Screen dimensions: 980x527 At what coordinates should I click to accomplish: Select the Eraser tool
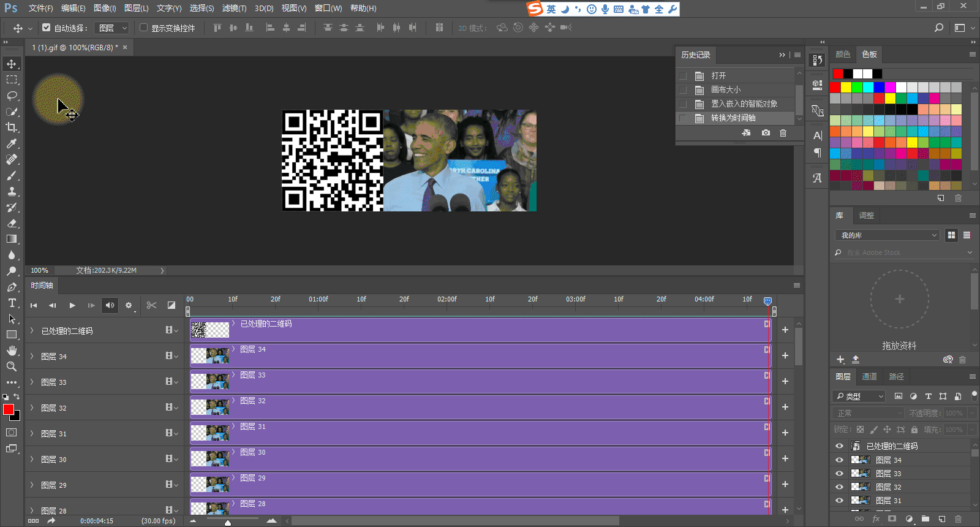(x=12, y=223)
